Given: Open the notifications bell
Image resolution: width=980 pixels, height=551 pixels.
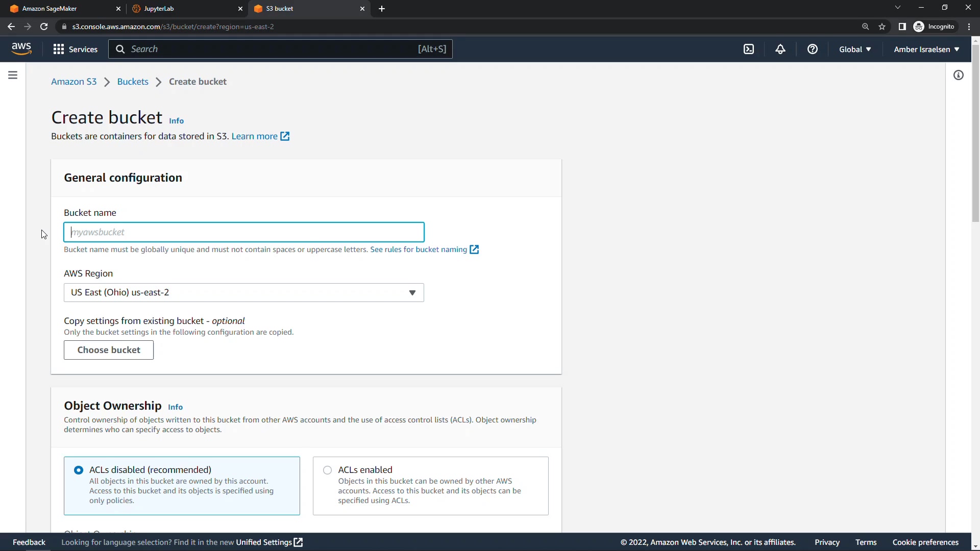Looking at the screenshot, I should tap(780, 49).
